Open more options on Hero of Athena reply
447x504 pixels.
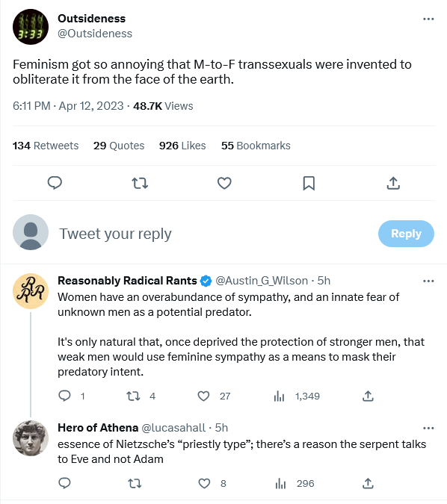(x=428, y=428)
